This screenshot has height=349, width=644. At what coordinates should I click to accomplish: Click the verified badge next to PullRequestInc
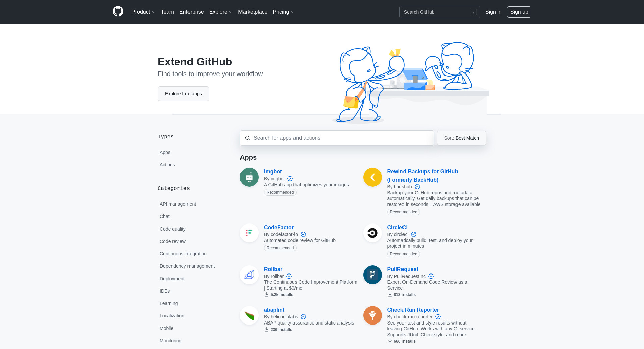431,276
